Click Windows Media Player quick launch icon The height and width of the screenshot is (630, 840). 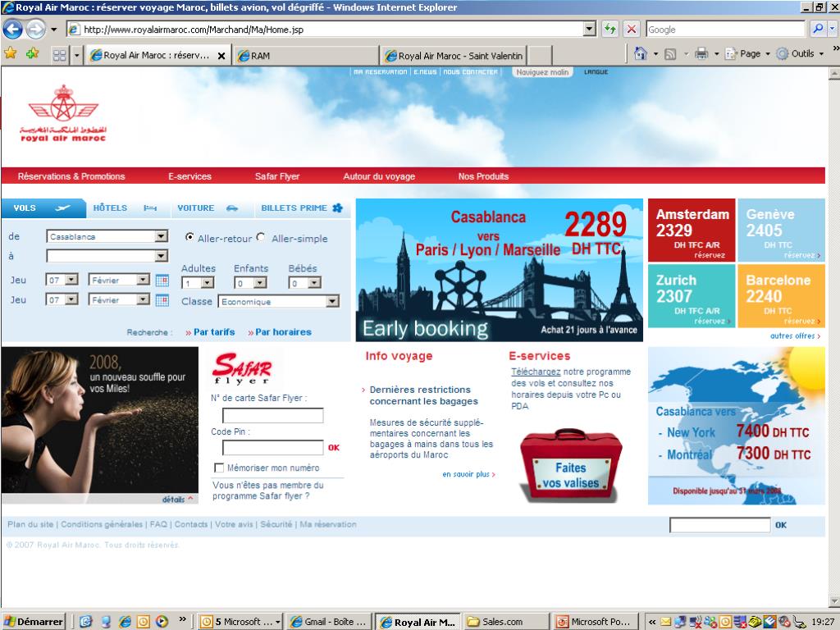coord(162,622)
